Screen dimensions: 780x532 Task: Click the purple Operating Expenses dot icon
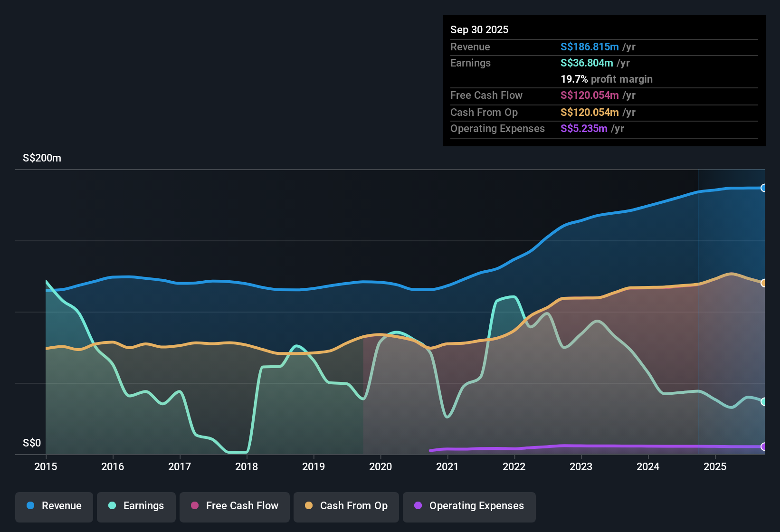pyautogui.click(x=418, y=506)
